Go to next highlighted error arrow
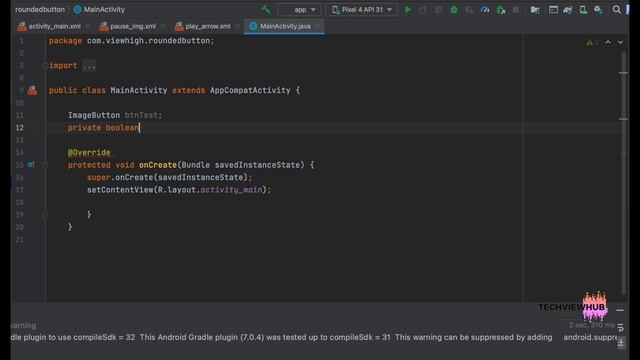Viewport: 640px width, 360px height. pyautogui.click(x=620, y=42)
